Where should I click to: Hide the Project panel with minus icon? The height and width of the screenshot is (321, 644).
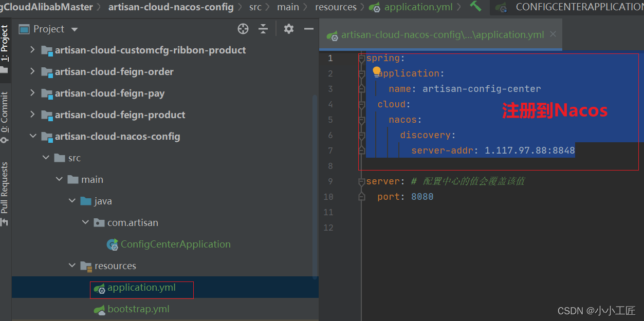(308, 29)
